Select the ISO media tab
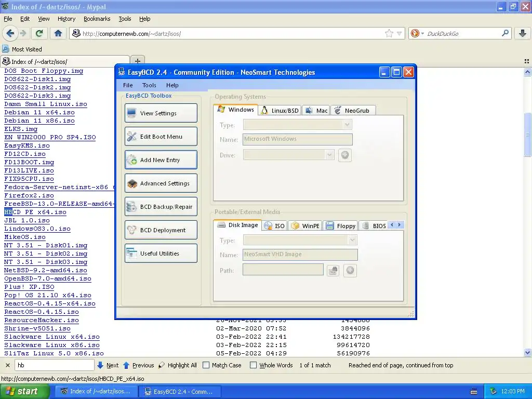Image resolution: width=532 pixels, height=399 pixels. [x=274, y=225]
